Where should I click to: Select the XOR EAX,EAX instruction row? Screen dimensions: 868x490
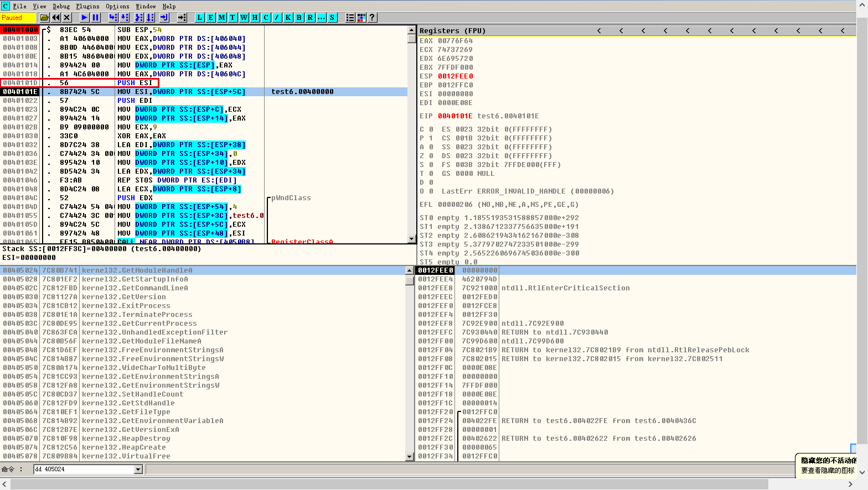(x=204, y=136)
